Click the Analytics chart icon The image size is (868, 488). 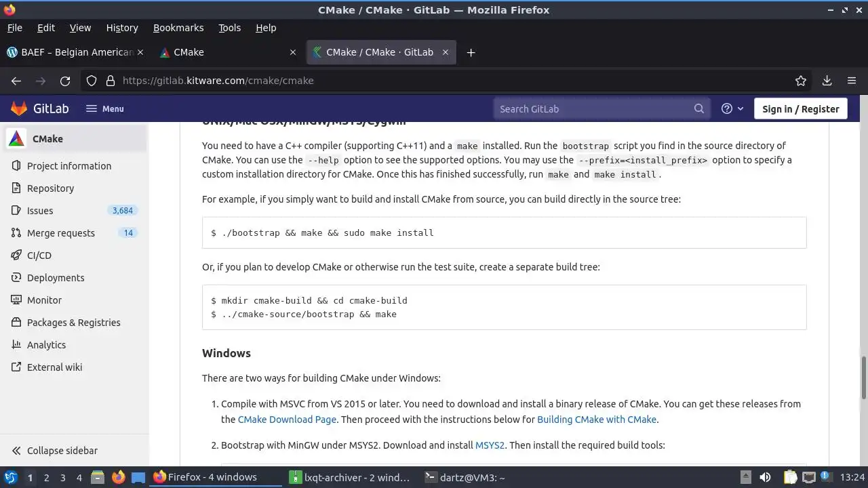16,345
